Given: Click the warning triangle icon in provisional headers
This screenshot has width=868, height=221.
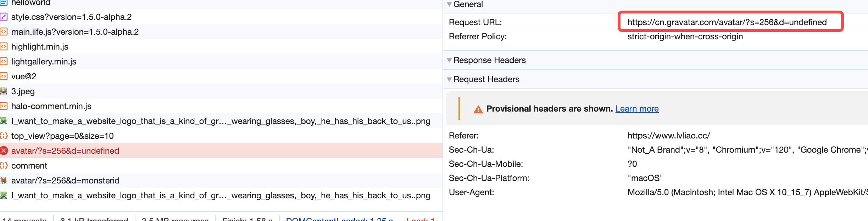Looking at the screenshot, I should pos(478,109).
